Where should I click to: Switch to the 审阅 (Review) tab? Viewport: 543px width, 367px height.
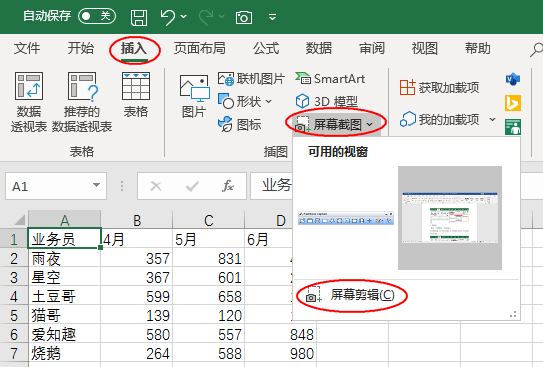(372, 48)
